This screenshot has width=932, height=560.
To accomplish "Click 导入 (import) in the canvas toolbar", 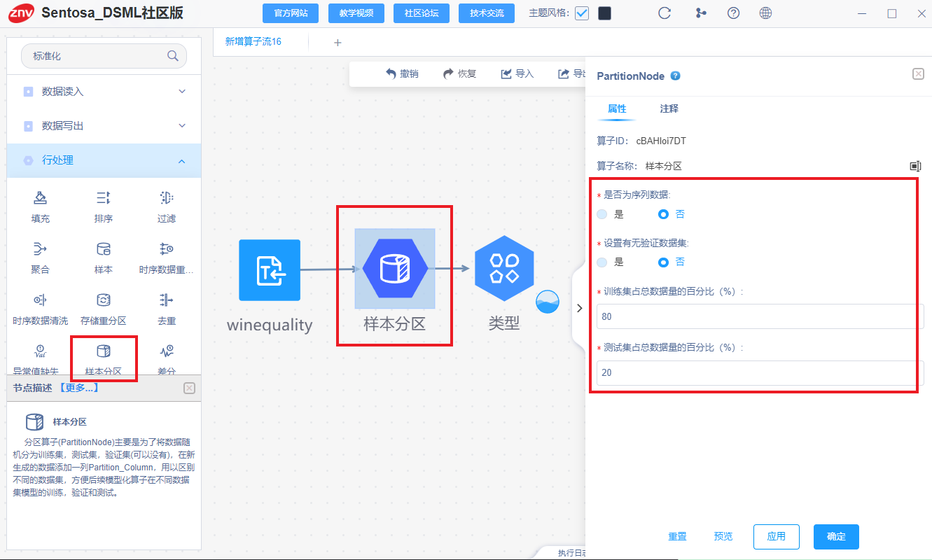I will (x=517, y=73).
